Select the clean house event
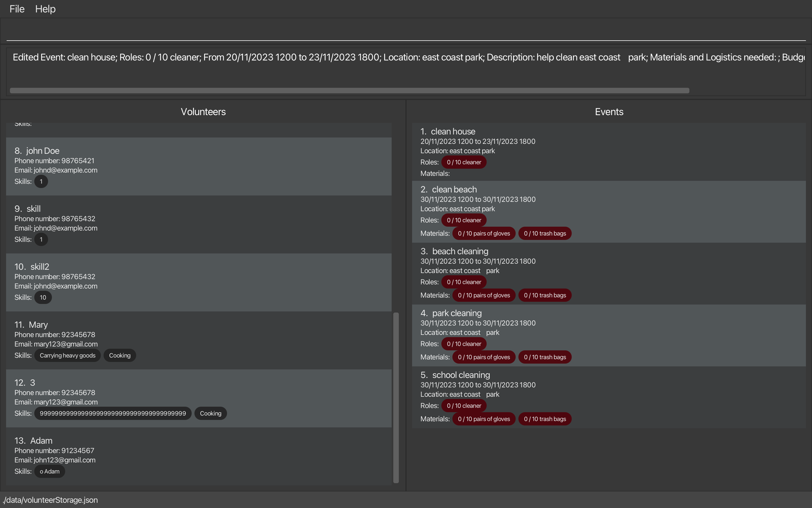 (608, 152)
